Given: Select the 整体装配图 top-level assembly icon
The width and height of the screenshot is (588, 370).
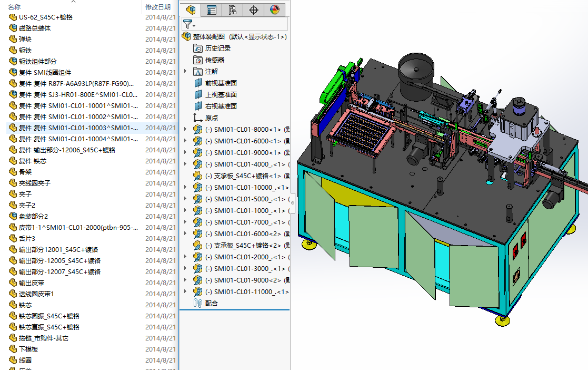Looking at the screenshot, I should point(186,36).
